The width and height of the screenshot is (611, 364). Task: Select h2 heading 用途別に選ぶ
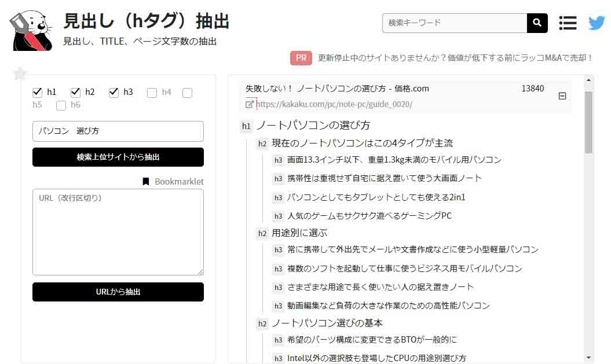coord(299,233)
